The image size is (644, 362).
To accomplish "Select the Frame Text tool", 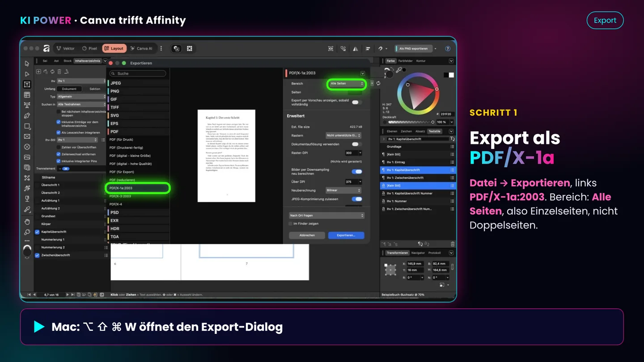I will pyautogui.click(x=27, y=84).
